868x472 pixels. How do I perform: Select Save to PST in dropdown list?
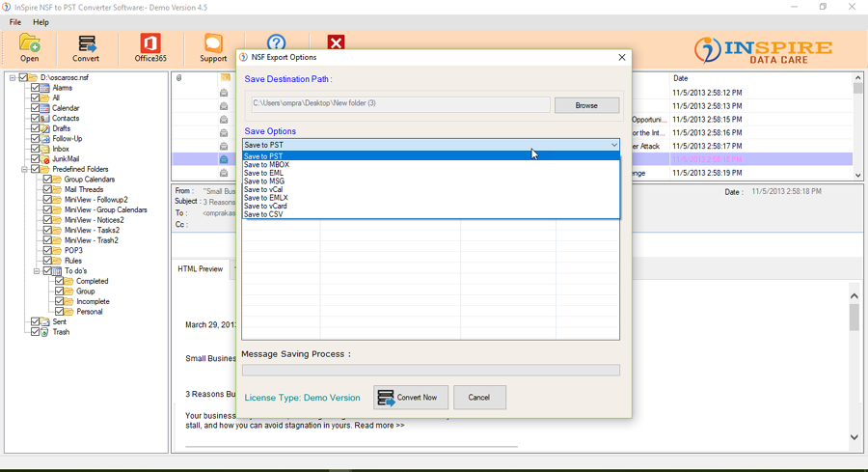pos(431,156)
